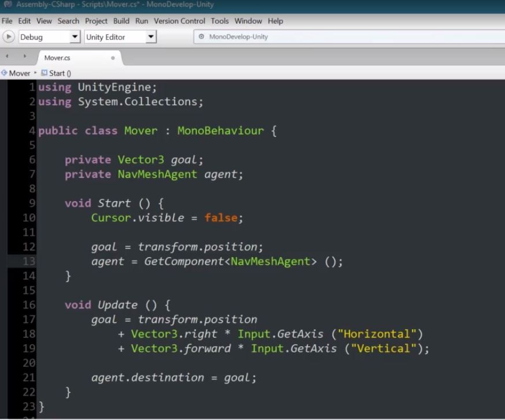The width and height of the screenshot is (505, 420).
Task: Click the Start() method icon in the breadcrumb
Action: click(x=43, y=73)
